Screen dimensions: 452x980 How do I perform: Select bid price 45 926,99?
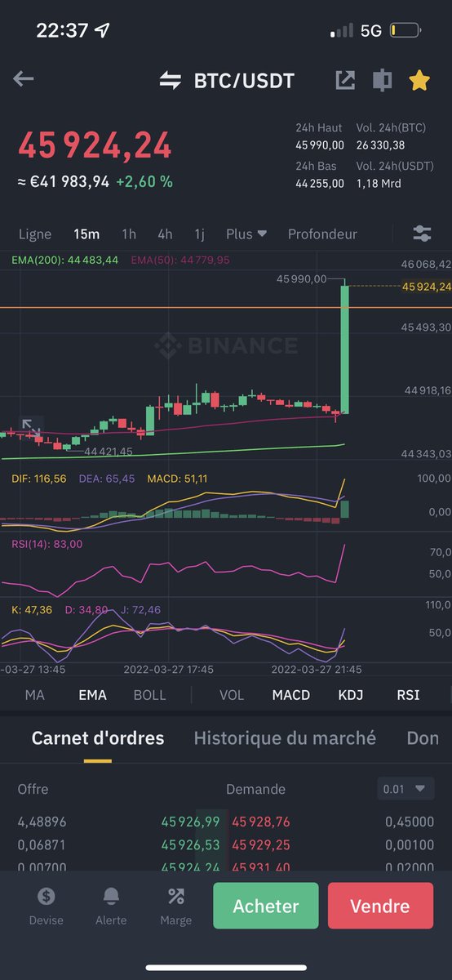point(190,822)
